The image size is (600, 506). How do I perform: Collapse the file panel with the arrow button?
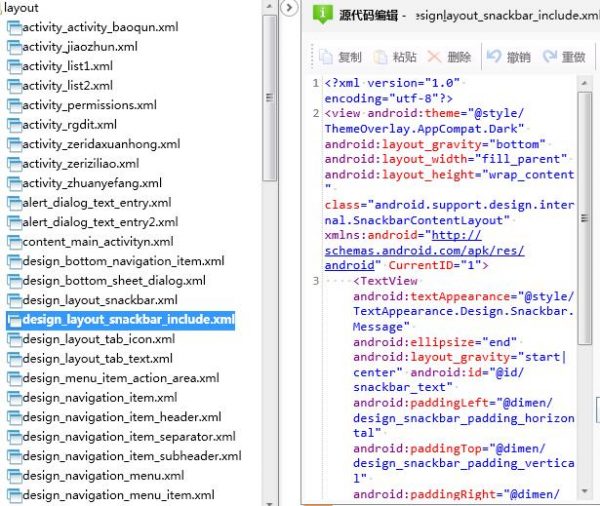289,8
